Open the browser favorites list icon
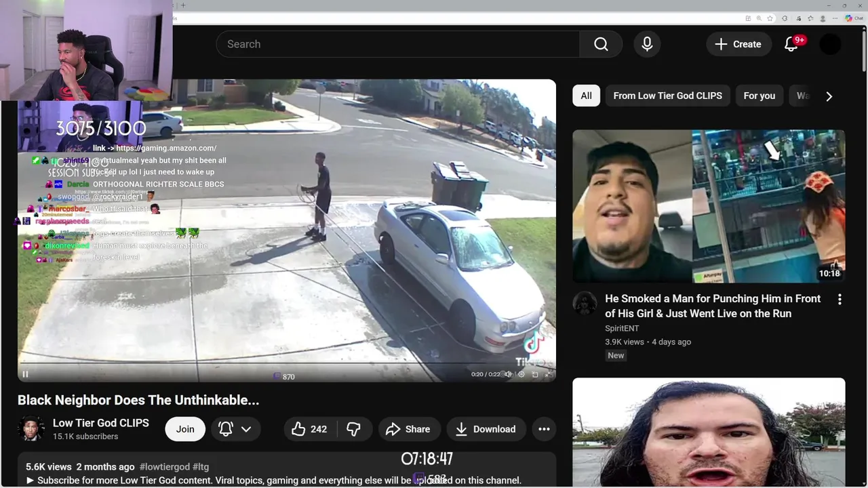868x488 pixels. tap(810, 18)
